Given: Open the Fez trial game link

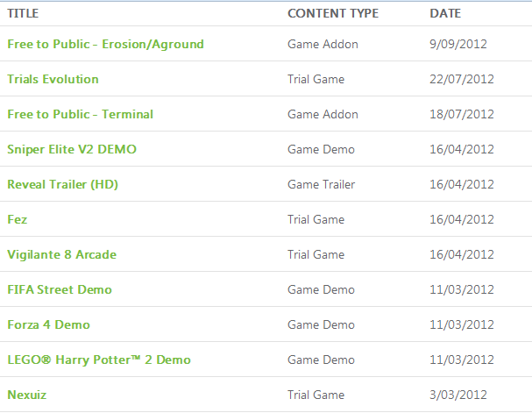Looking at the screenshot, I should [18, 219].
